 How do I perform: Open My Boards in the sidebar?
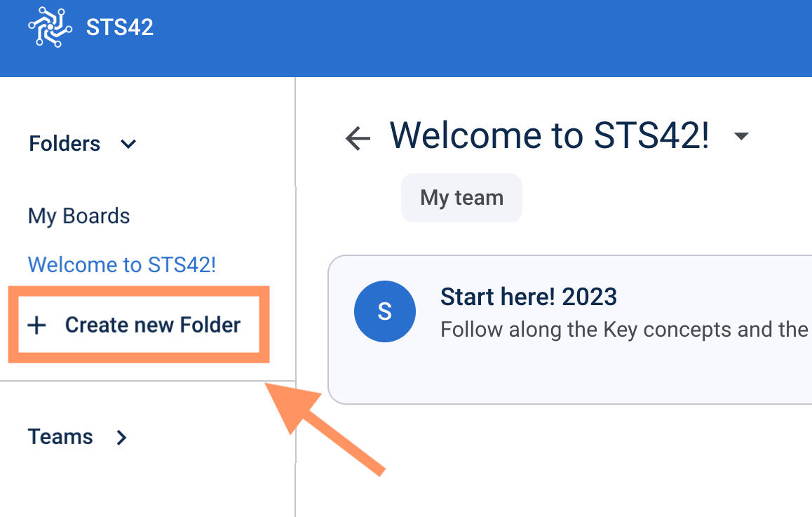(x=79, y=216)
